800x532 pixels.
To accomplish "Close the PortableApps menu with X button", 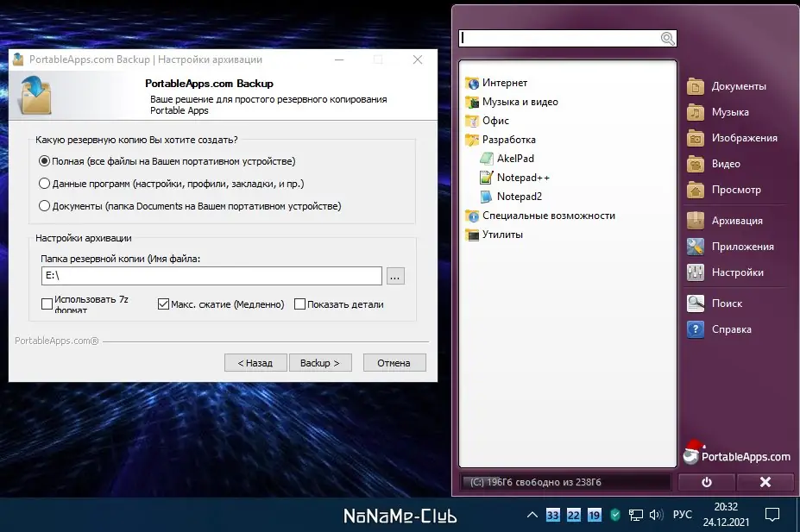I will (x=765, y=482).
